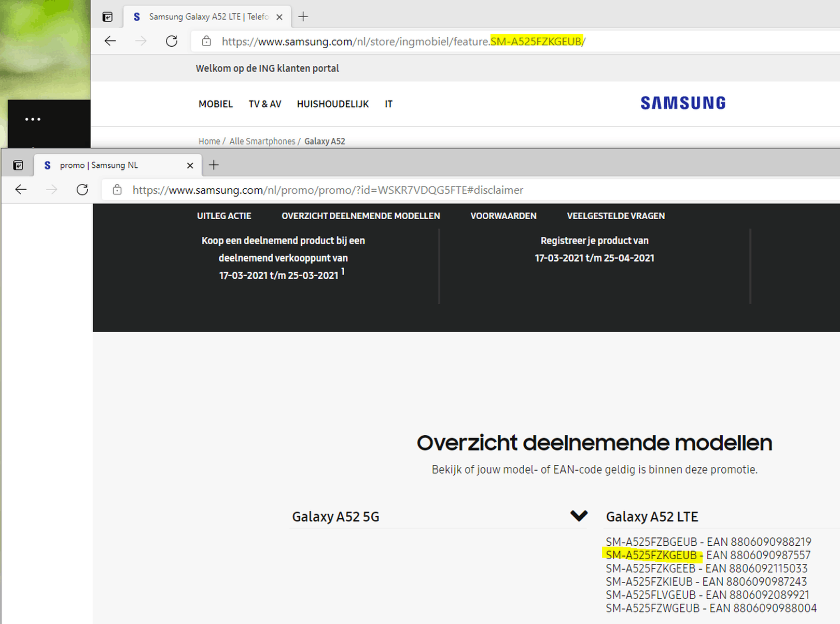
Task: Click promo page URL address bar
Action: pos(472,190)
